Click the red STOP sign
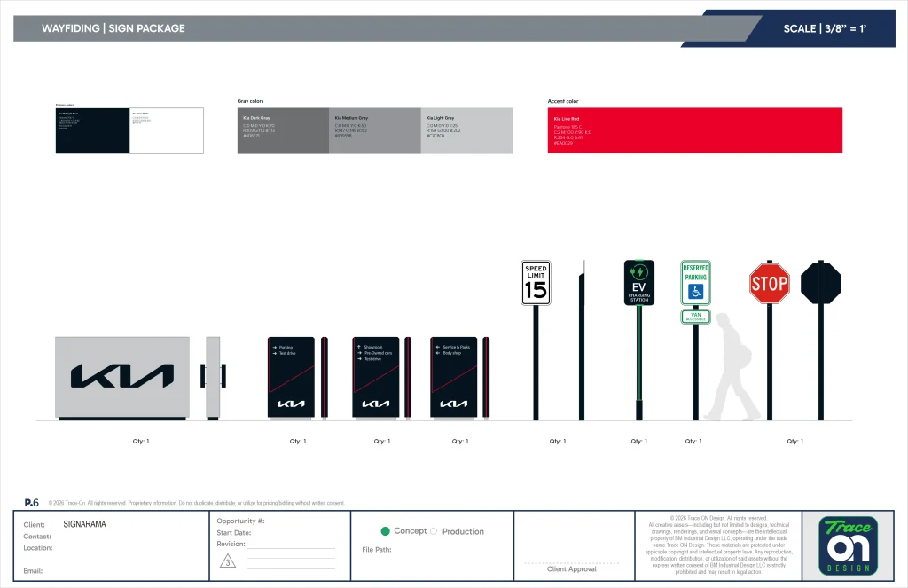Screen dimensions: 908x588 (770, 283)
